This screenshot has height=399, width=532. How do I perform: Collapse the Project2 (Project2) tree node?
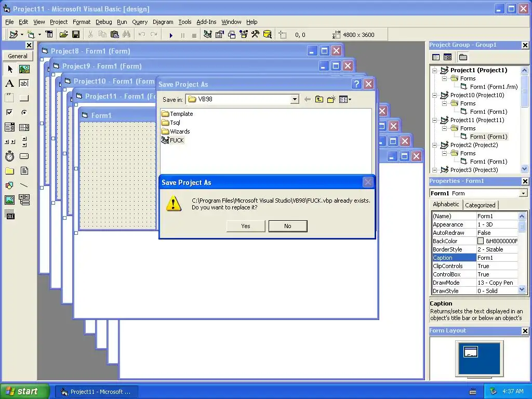click(434, 145)
